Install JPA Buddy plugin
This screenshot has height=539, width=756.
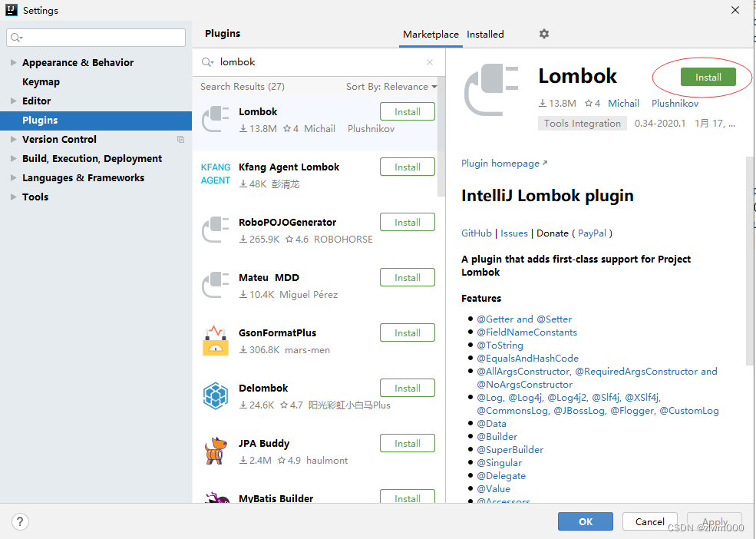point(408,444)
